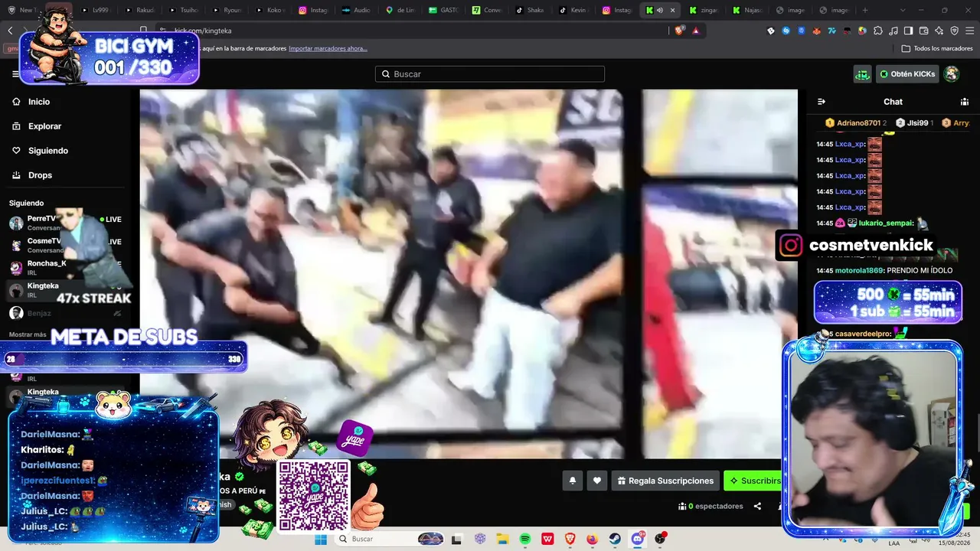Switch to the Najas browser tab
This screenshot has width=980, height=551.
(x=748, y=11)
